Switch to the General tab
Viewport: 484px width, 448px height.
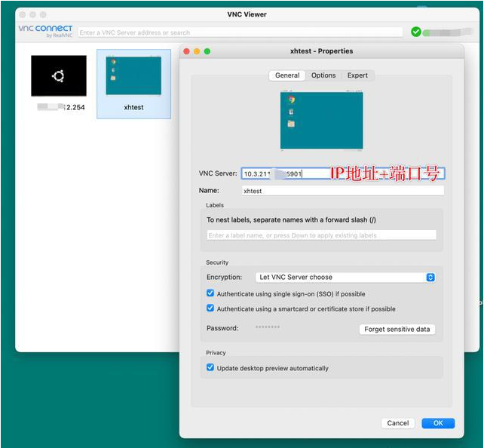tap(287, 75)
